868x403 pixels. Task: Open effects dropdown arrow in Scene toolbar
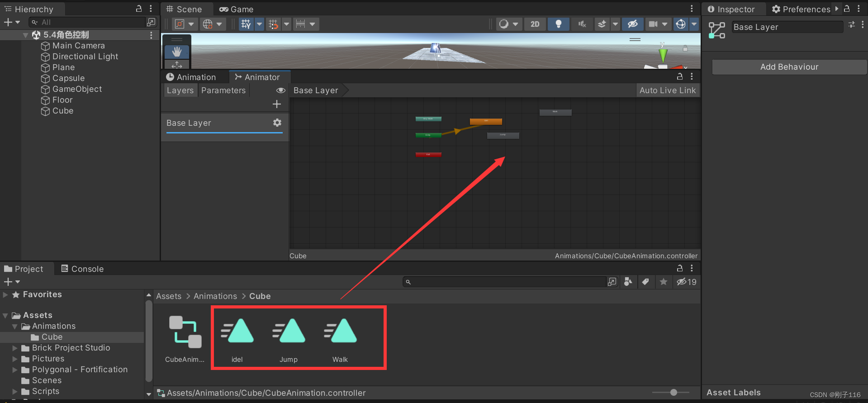pyautogui.click(x=615, y=24)
